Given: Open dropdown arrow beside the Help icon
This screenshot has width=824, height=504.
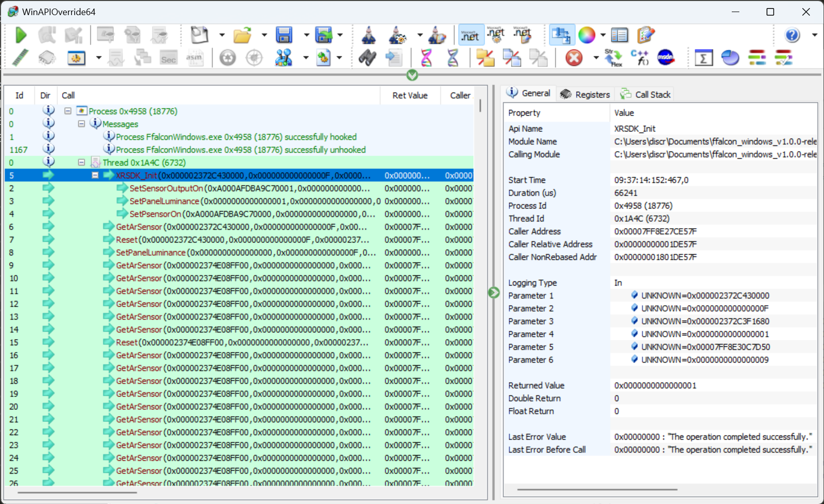Looking at the screenshot, I should tap(814, 35).
